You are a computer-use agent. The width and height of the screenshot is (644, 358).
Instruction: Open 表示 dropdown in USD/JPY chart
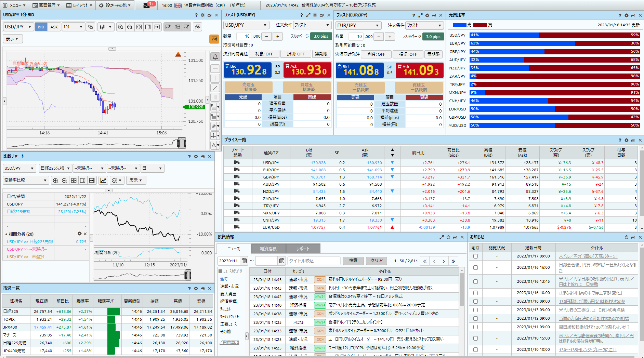click(12, 39)
